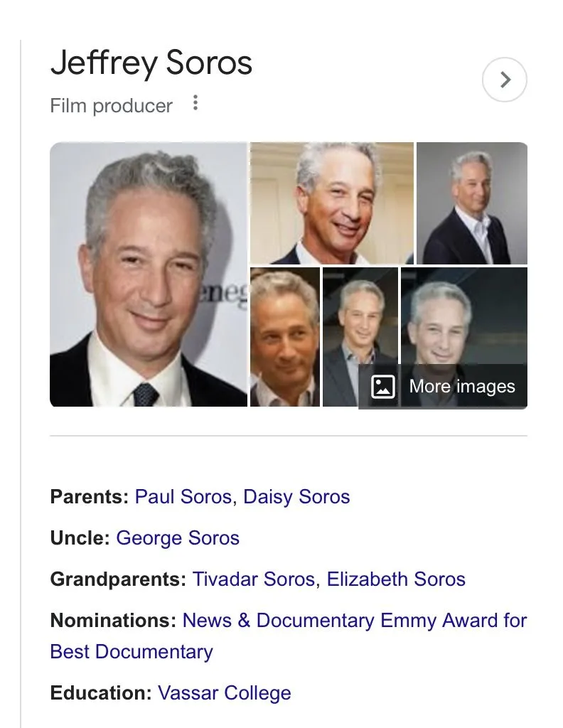Click the Jeffrey Soros title heading

[x=151, y=63]
